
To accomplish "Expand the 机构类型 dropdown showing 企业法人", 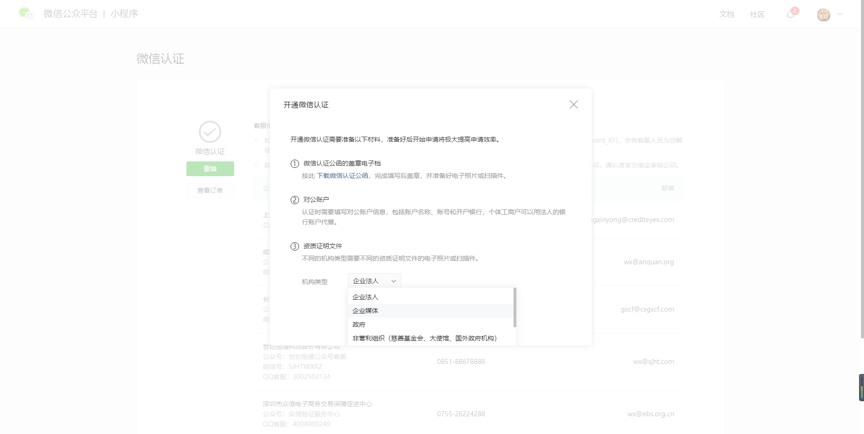I will [375, 281].
